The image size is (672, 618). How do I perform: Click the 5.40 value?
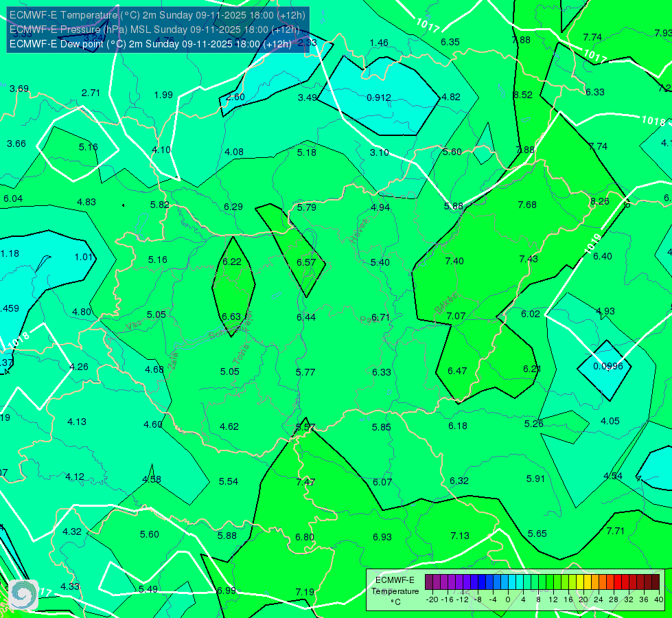380,262
